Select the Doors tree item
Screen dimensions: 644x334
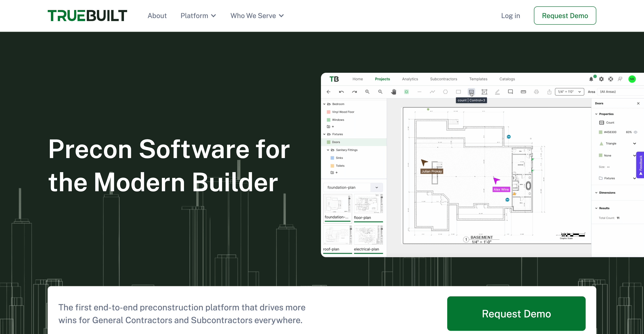(x=354, y=142)
